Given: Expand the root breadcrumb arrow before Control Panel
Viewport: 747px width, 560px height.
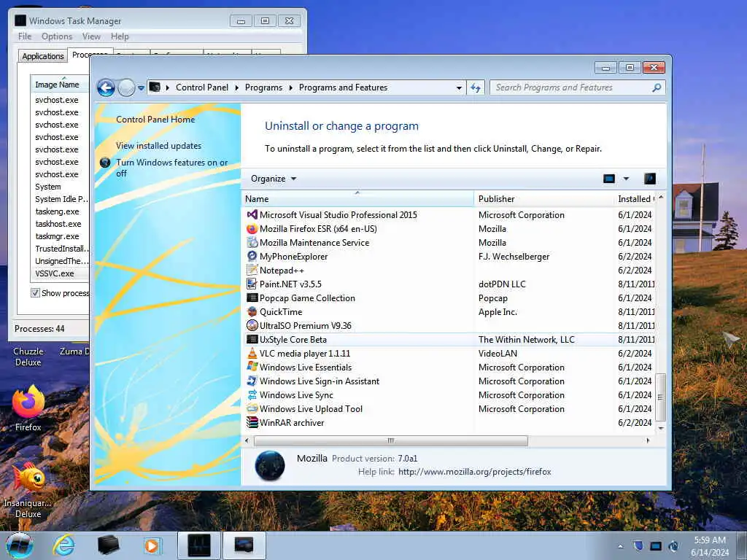Looking at the screenshot, I should (168, 87).
